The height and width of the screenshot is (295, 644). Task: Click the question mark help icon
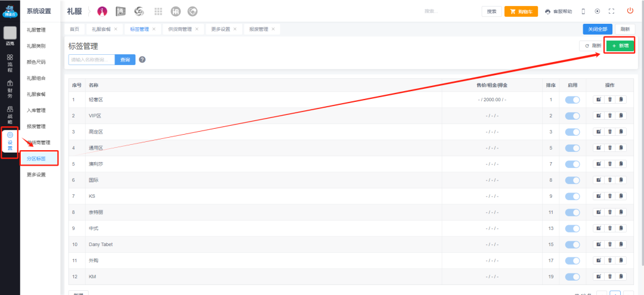(142, 60)
